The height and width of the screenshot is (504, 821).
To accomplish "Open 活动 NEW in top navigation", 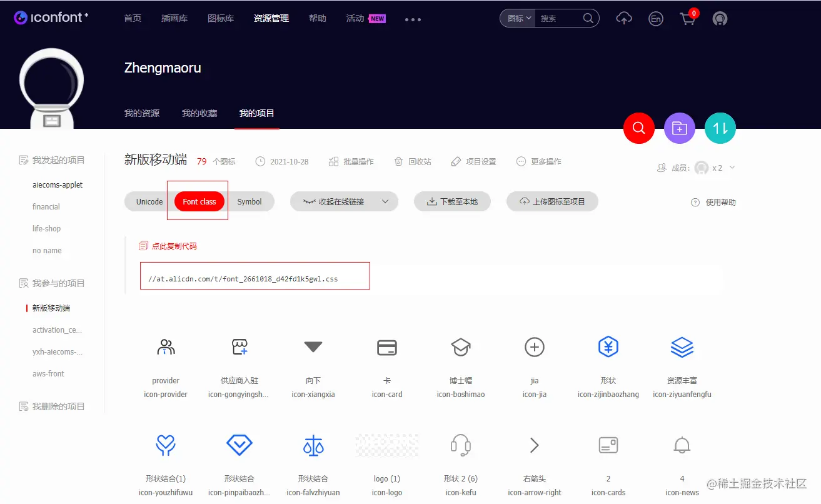I will click(x=366, y=18).
